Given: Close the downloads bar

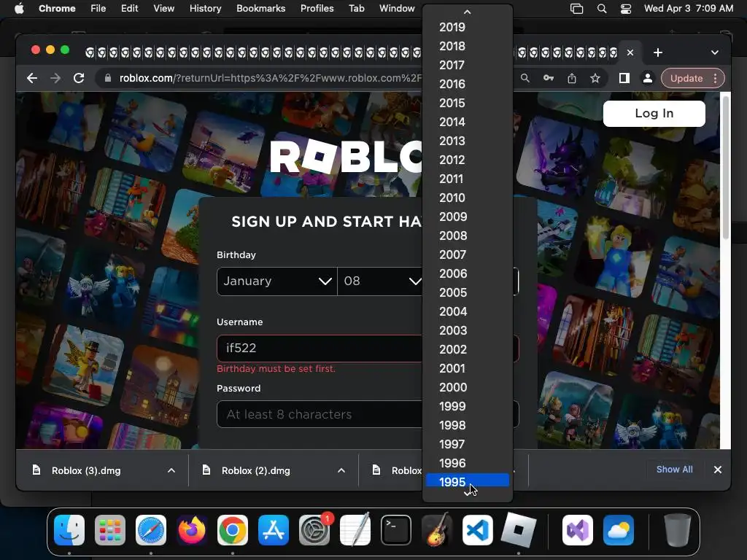Looking at the screenshot, I should point(718,470).
